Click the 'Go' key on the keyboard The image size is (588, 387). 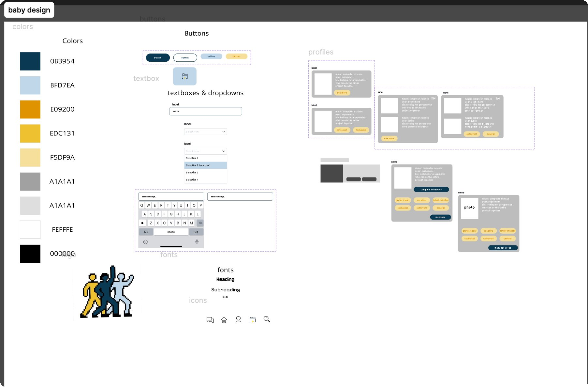[x=196, y=232]
